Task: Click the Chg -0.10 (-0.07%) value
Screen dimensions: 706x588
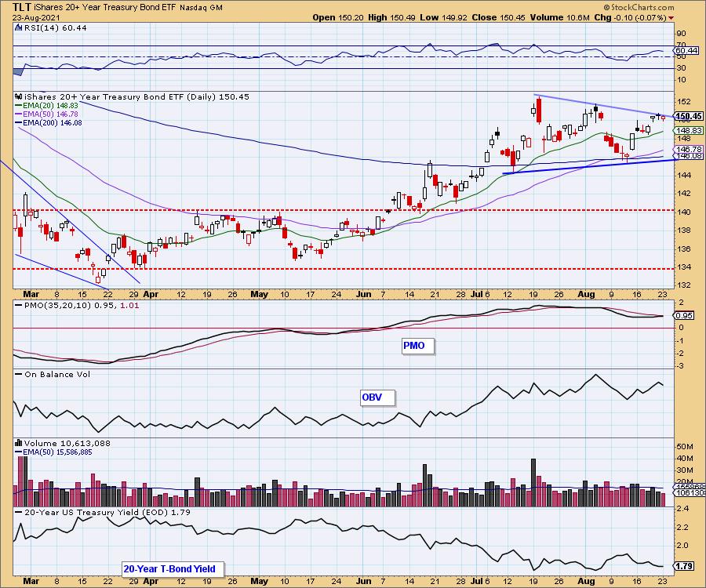Action: pyautogui.click(x=630, y=17)
